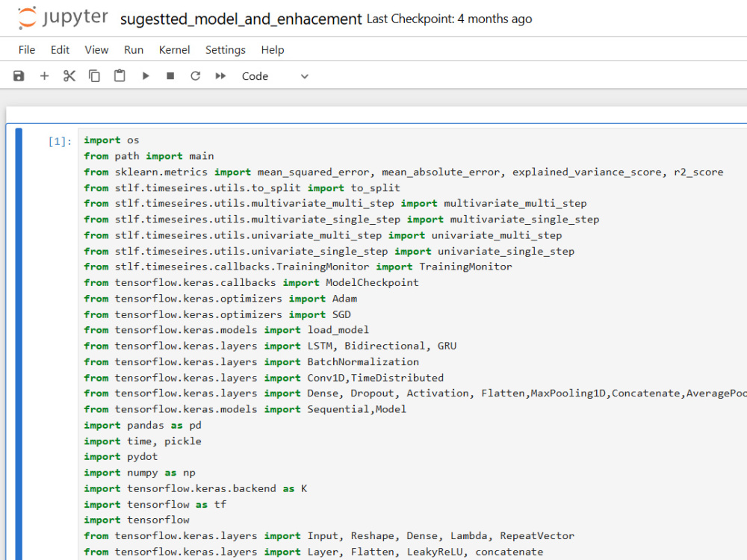Open the View menu

click(96, 50)
